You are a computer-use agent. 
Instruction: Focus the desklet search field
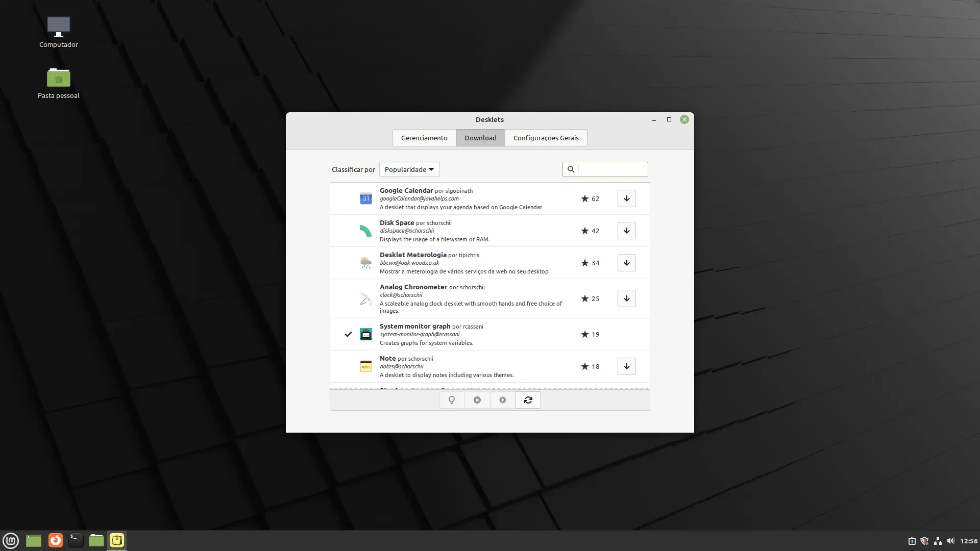(605, 169)
